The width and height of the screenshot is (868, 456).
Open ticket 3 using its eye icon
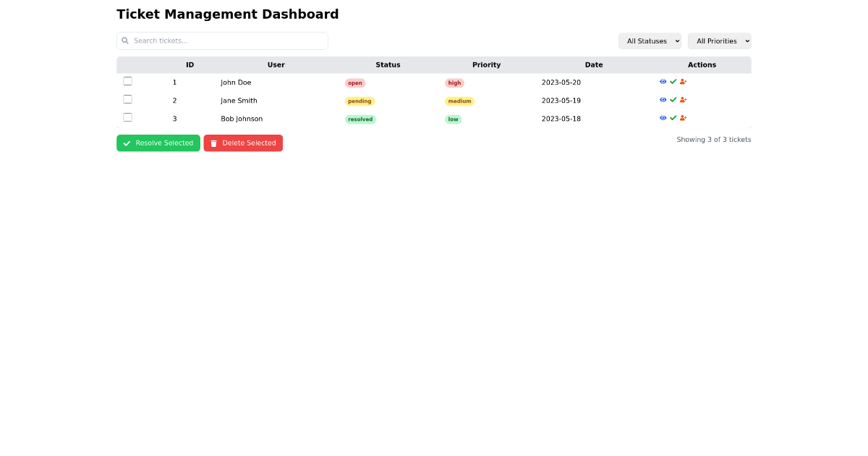click(x=663, y=117)
